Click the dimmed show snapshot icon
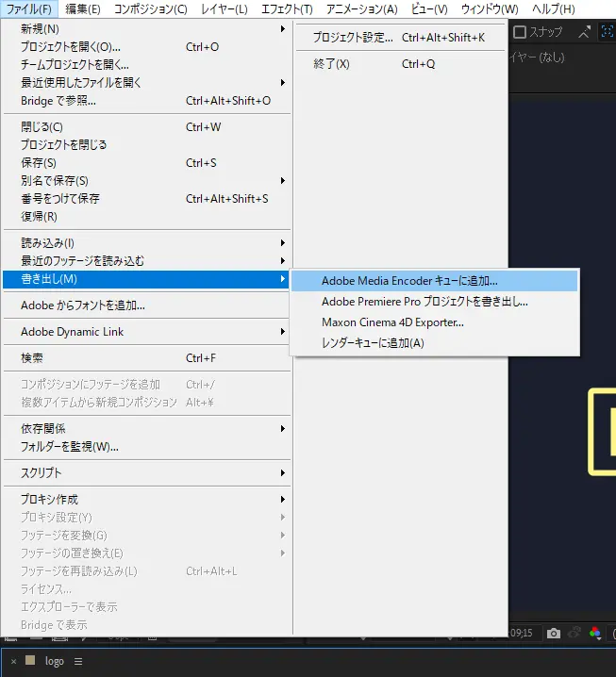This screenshot has height=677, width=616. click(x=574, y=634)
